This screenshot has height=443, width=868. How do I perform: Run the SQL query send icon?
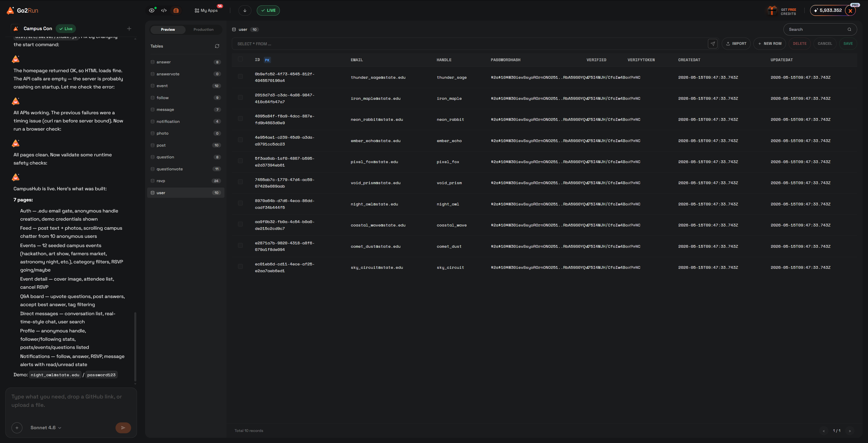coord(712,44)
